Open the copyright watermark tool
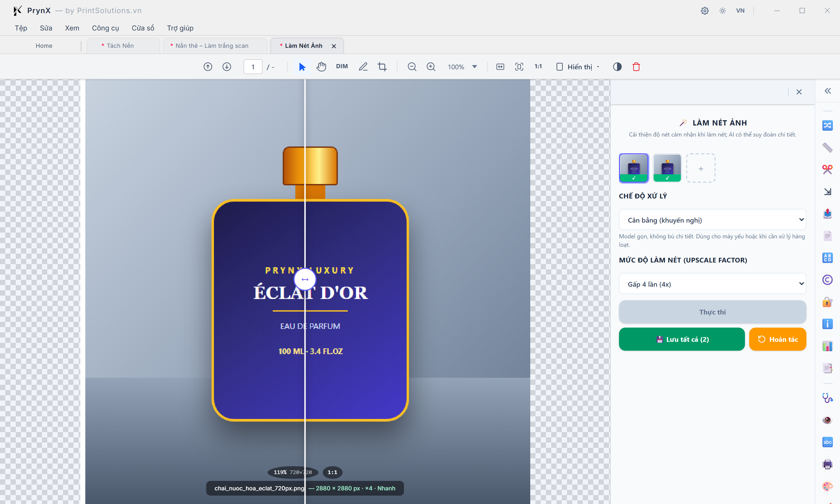840x504 pixels. 827,280
